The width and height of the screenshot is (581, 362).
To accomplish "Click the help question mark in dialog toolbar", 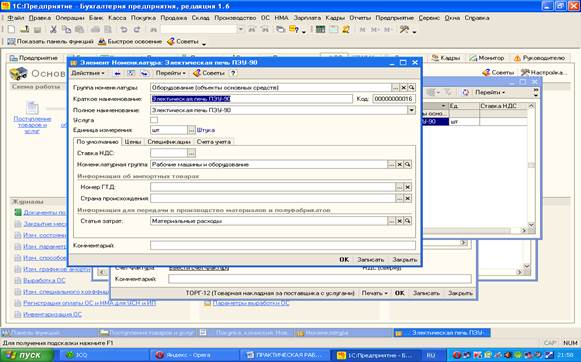I will (x=233, y=73).
